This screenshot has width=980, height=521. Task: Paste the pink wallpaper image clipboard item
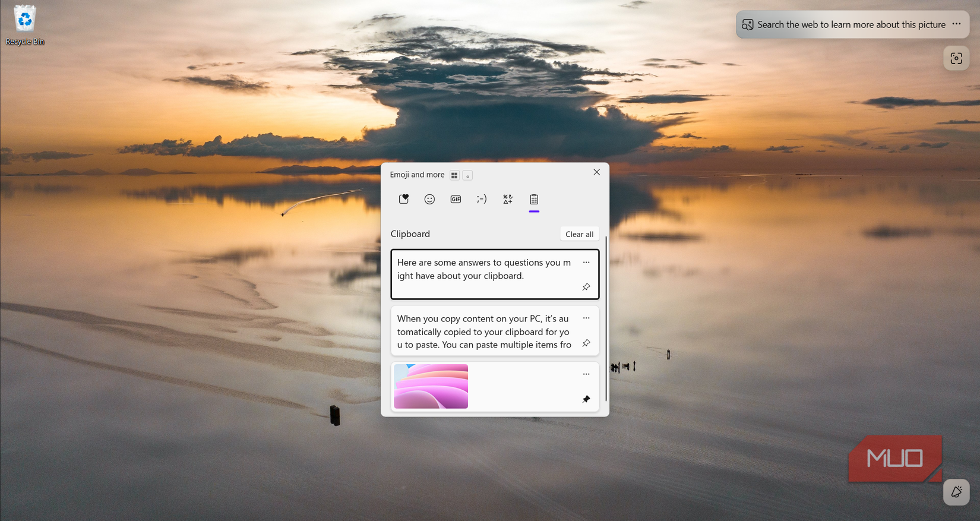coord(495,386)
